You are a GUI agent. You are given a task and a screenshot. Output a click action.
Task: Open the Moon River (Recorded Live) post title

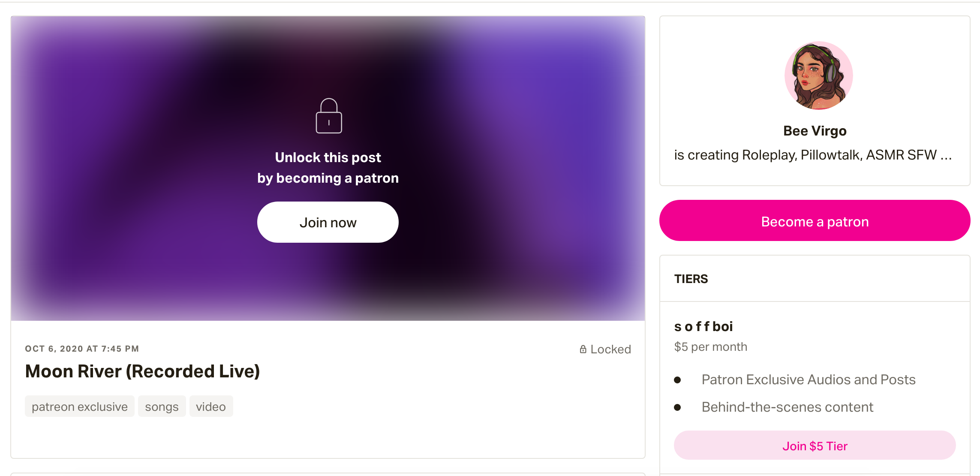click(142, 371)
